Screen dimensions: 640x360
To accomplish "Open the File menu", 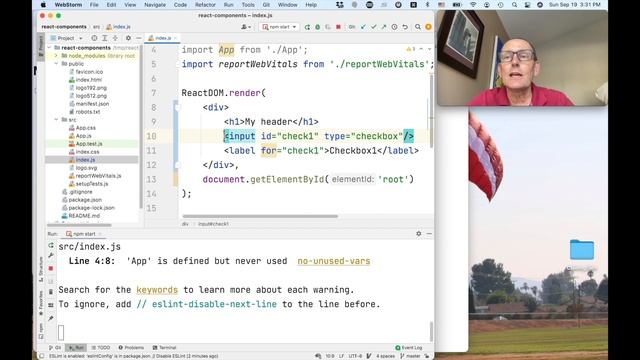I will tap(94, 5).
